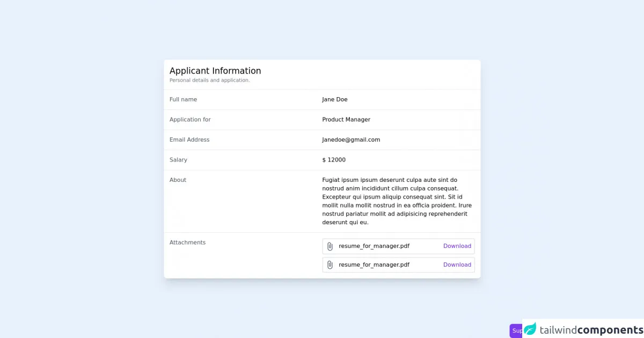Click the second attachment's filename text

[374, 265]
